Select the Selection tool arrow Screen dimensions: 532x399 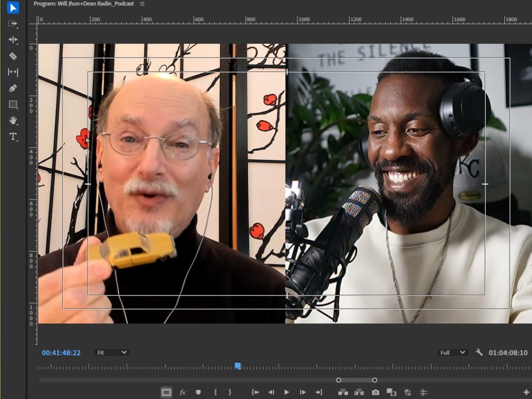click(x=13, y=7)
